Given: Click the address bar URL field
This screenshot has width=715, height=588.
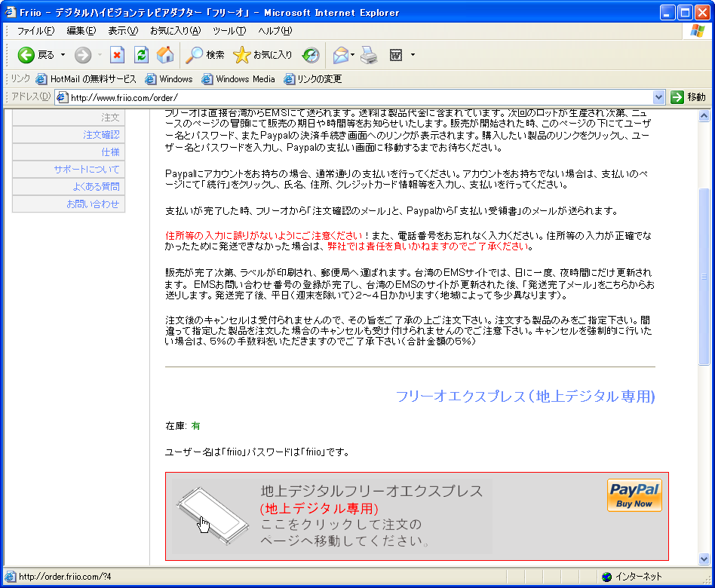Looking at the screenshot, I should pyautogui.click(x=361, y=97).
